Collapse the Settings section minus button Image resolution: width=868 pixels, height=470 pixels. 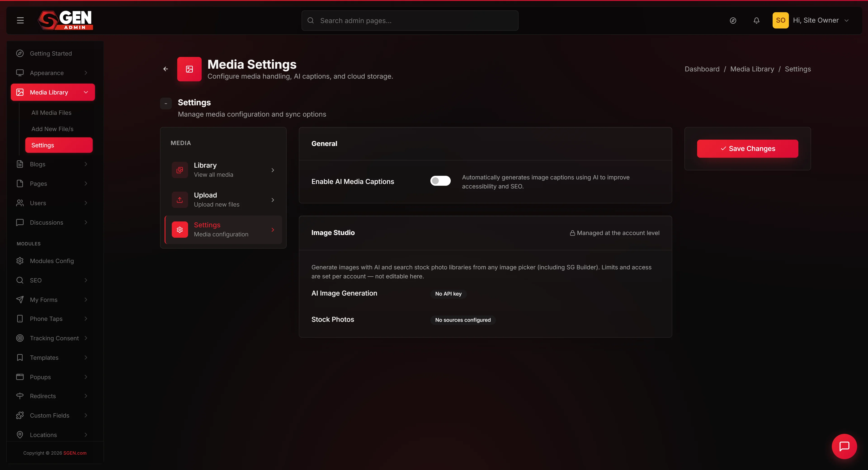click(x=166, y=103)
